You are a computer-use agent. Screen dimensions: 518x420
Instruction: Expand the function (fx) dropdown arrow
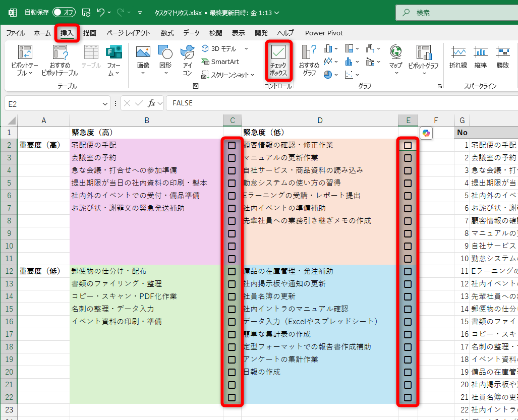pos(160,104)
